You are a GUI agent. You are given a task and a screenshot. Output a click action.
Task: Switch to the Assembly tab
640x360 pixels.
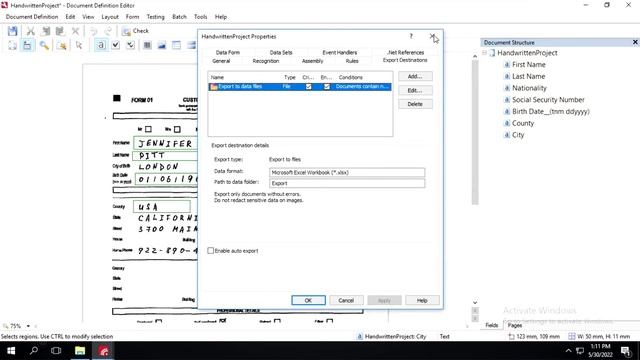click(313, 61)
